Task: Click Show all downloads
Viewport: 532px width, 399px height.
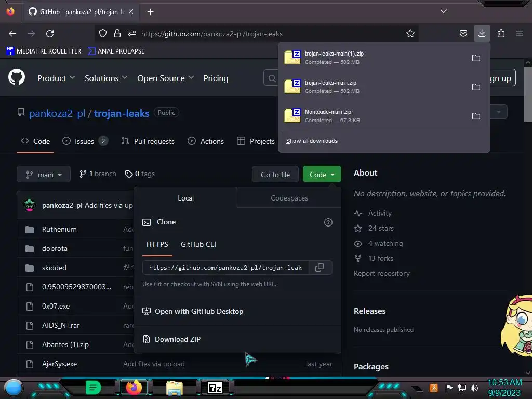Action: (312, 141)
